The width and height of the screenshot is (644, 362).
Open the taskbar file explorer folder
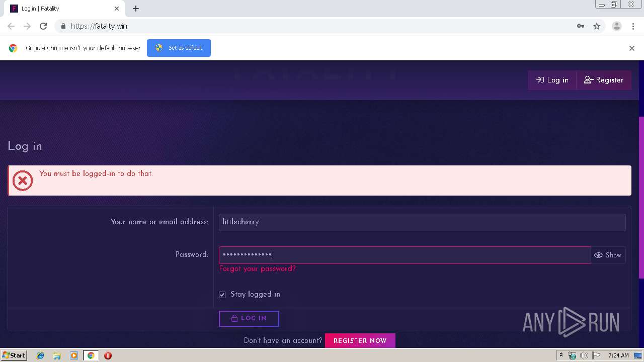pyautogui.click(x=57, y=355)
